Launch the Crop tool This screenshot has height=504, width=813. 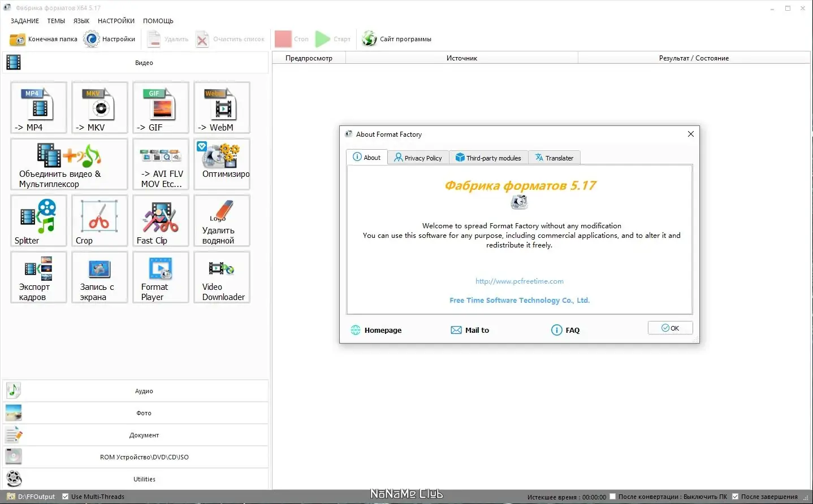coord(100,220)
